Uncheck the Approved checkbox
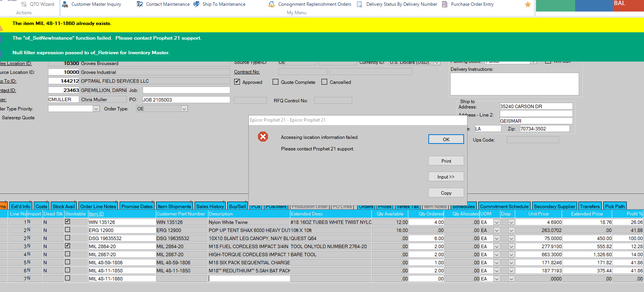Viewport: 644px width, 292px height. (237, 82)
